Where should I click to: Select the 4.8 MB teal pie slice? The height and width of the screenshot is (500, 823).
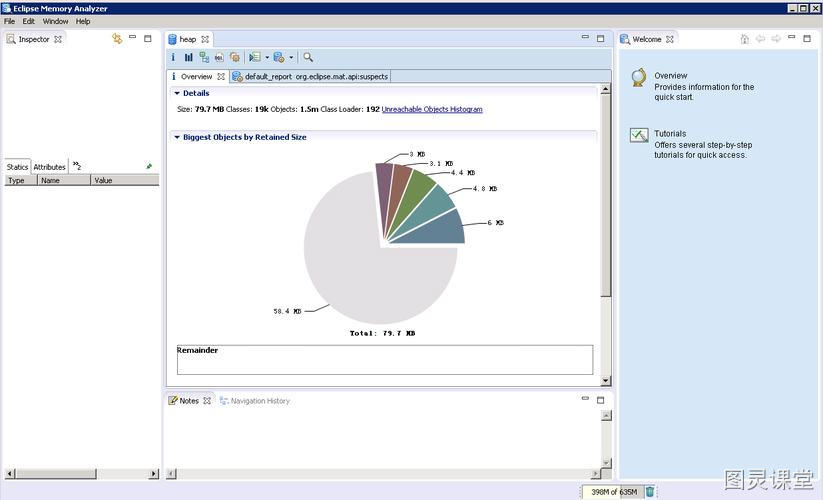click(430, 206)
